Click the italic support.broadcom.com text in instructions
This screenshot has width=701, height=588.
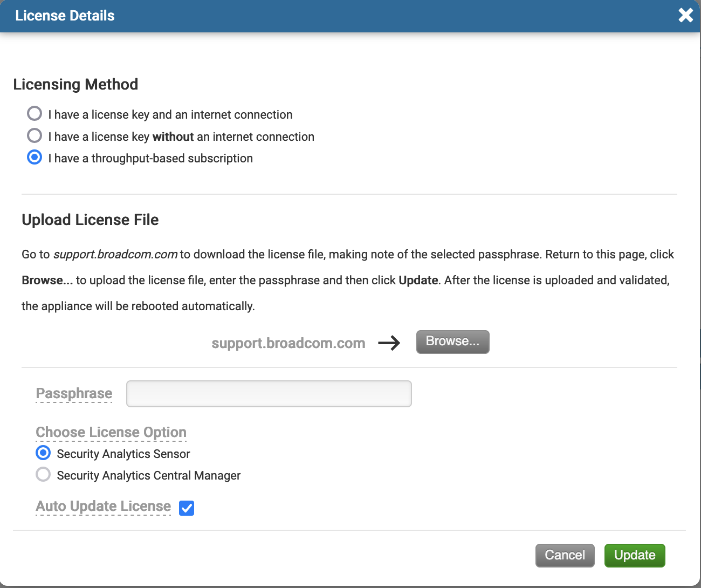tap(115, 255)
